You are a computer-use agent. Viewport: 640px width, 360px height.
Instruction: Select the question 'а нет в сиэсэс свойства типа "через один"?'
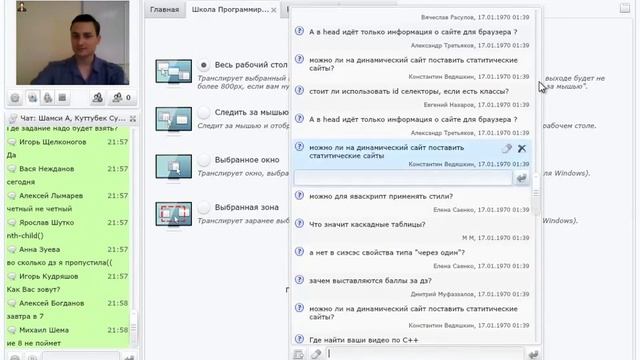pyautogui.click(x=387, y=253)
